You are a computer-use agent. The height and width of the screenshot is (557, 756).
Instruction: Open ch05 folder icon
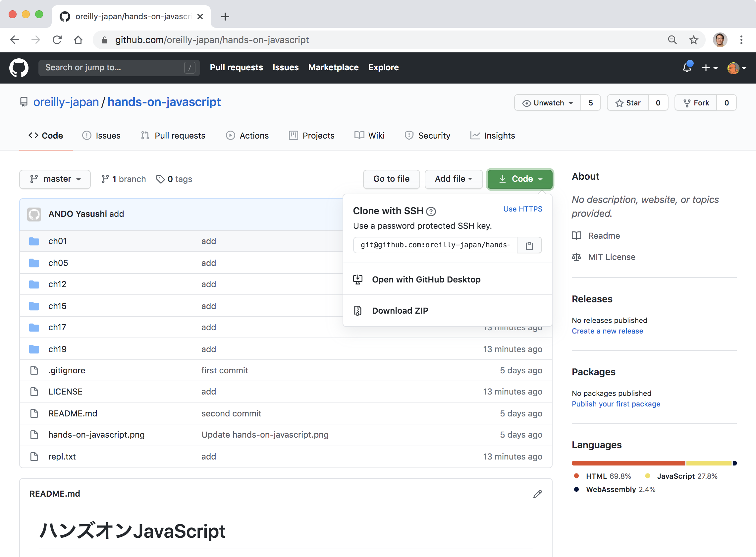34,263
